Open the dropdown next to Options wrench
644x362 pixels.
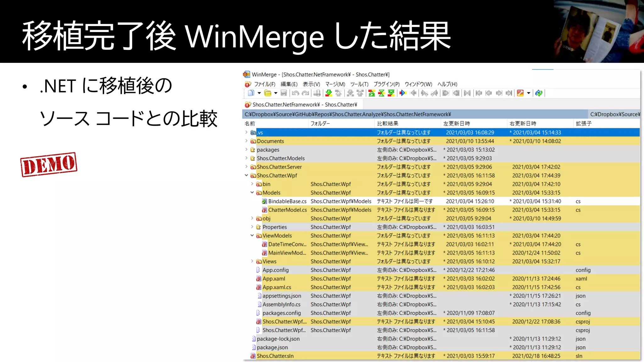529,93
